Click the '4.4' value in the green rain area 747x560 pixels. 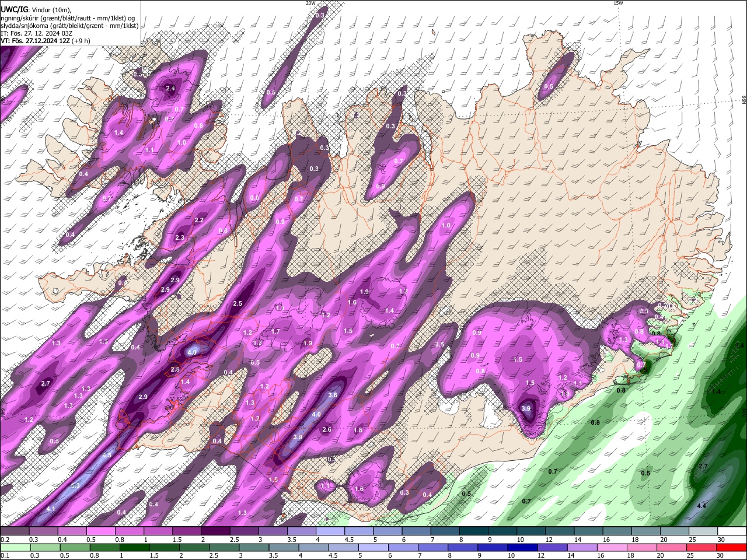tap(701, 506)
